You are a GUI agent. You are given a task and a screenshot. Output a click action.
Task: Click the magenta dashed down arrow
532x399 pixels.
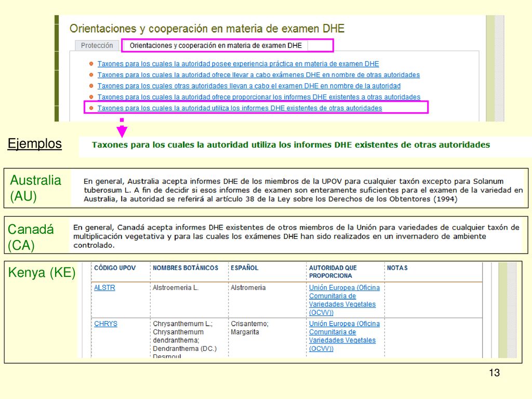coord(122,128)
